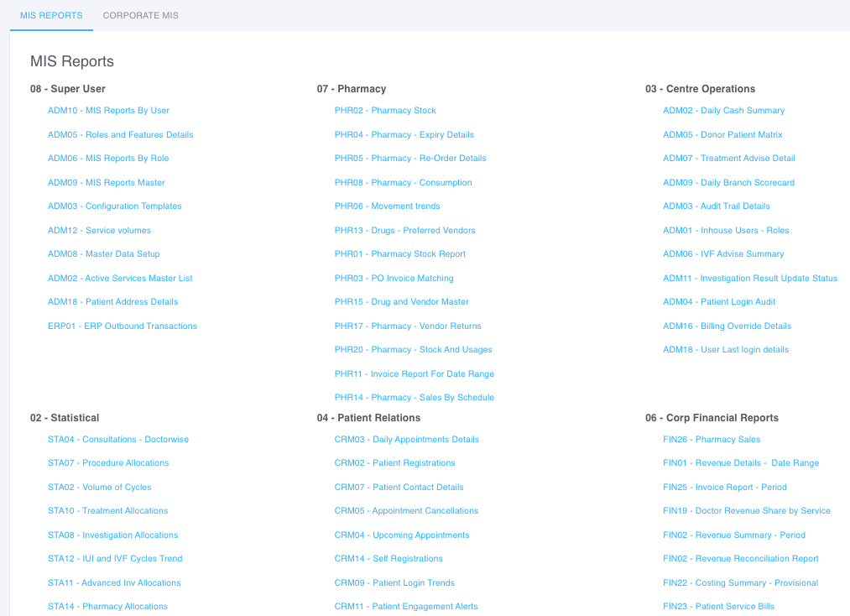850x616 pixels.
Task: Click ADM03 - Configuration Templates report
Action: pyautogui.click(x=114, y=206)
